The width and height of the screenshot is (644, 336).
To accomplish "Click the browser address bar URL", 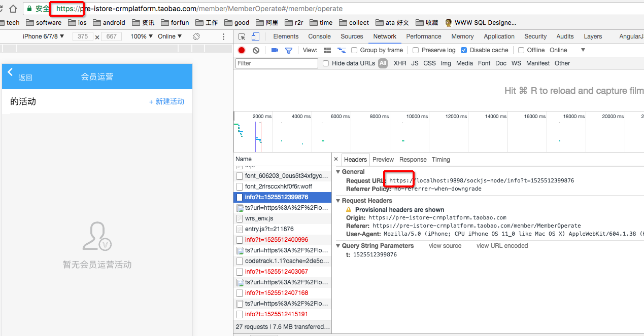I will coord(199,9).
